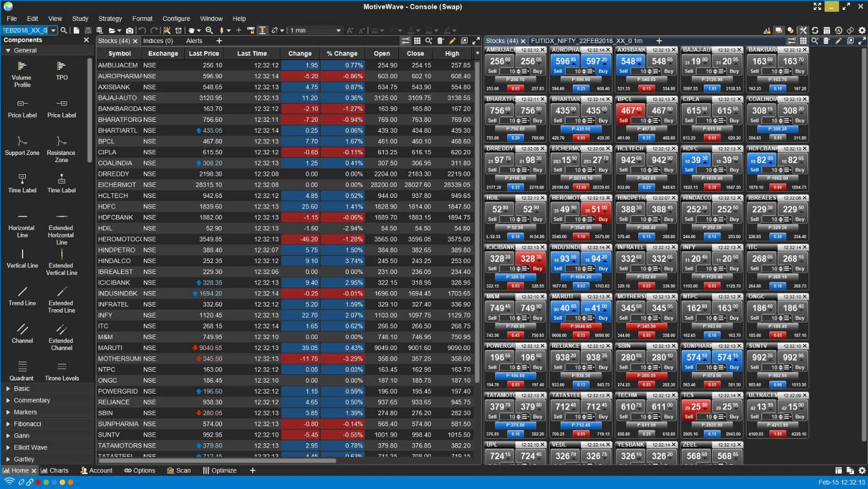
Task: Pick the Resistance Zone drawing tool
Action: tap(61, 149)
